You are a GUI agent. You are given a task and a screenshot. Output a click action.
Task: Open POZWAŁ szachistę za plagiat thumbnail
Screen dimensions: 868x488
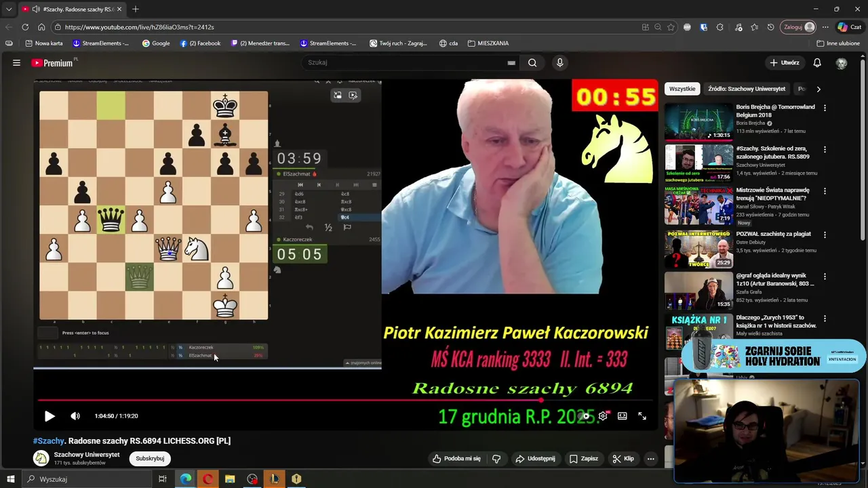coord(698,249)
